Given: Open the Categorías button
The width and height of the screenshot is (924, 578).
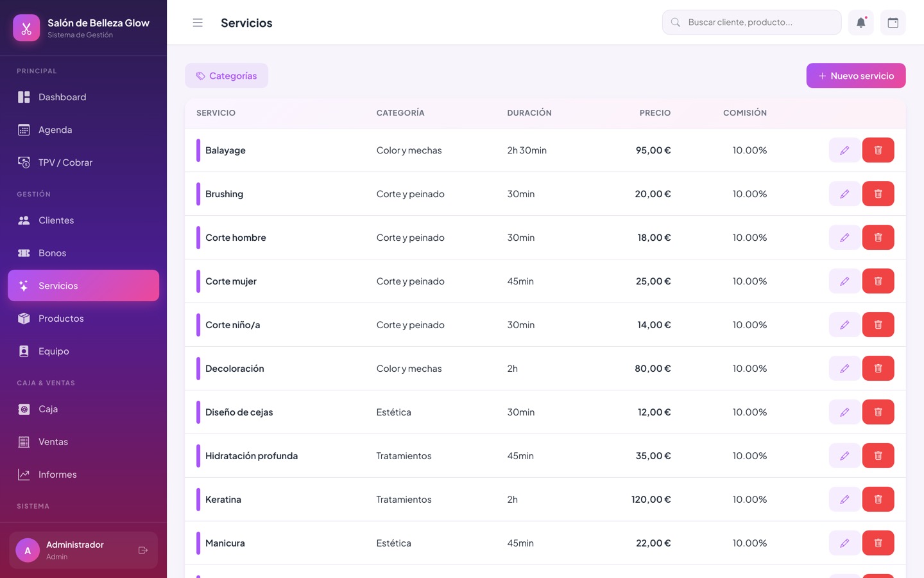Looking at the screenshot, I should click(x=227, y=76).
